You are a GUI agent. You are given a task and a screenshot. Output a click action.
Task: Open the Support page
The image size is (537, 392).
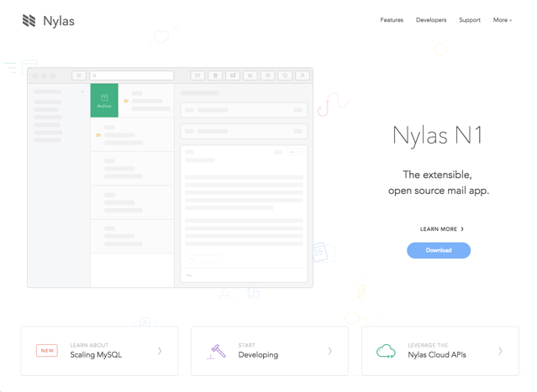(x=470, y=20)
